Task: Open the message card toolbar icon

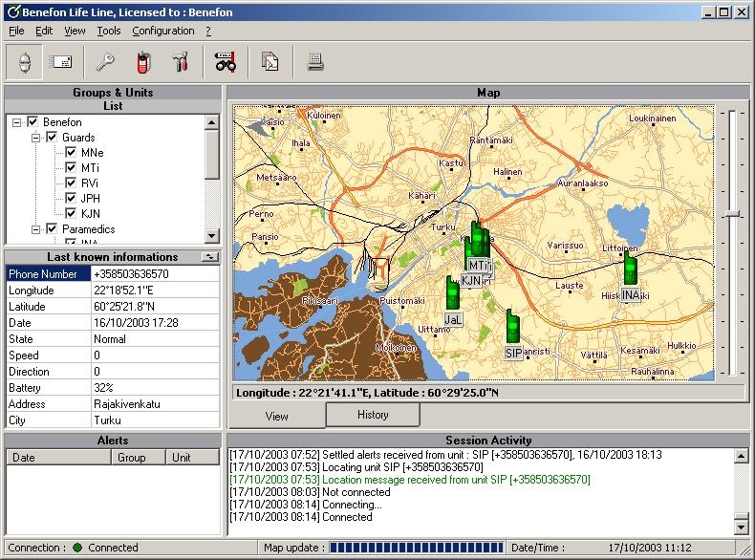Action: [60, 62]
